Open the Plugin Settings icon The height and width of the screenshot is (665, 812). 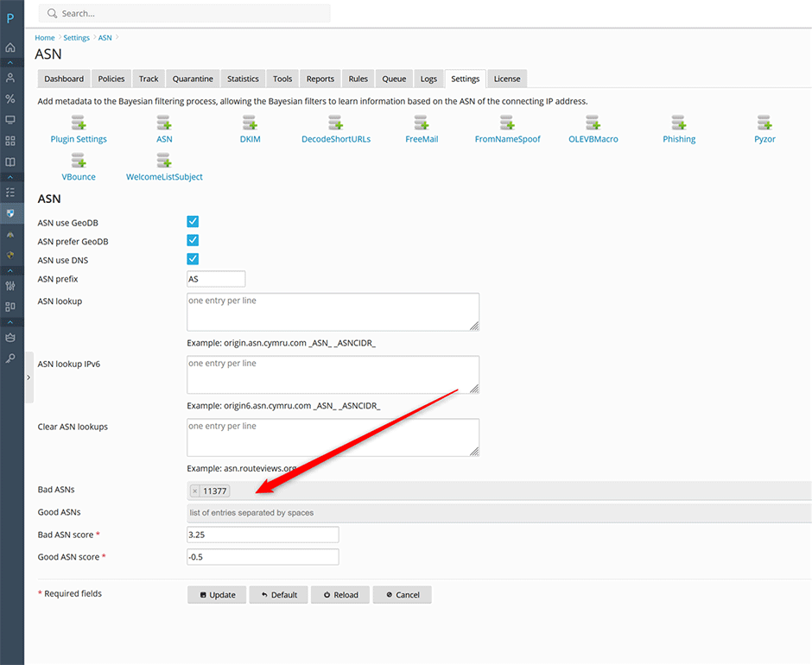[79, 123]
